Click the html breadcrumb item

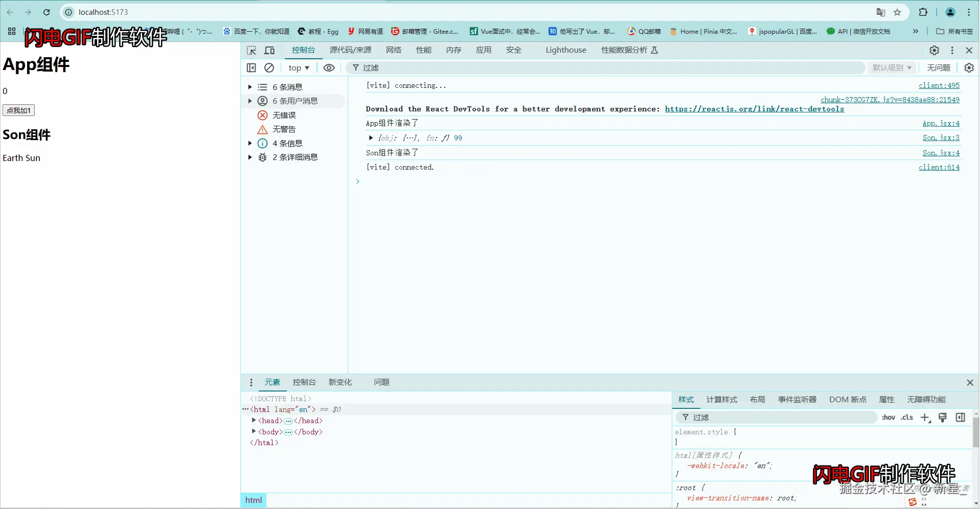(254, 500)
